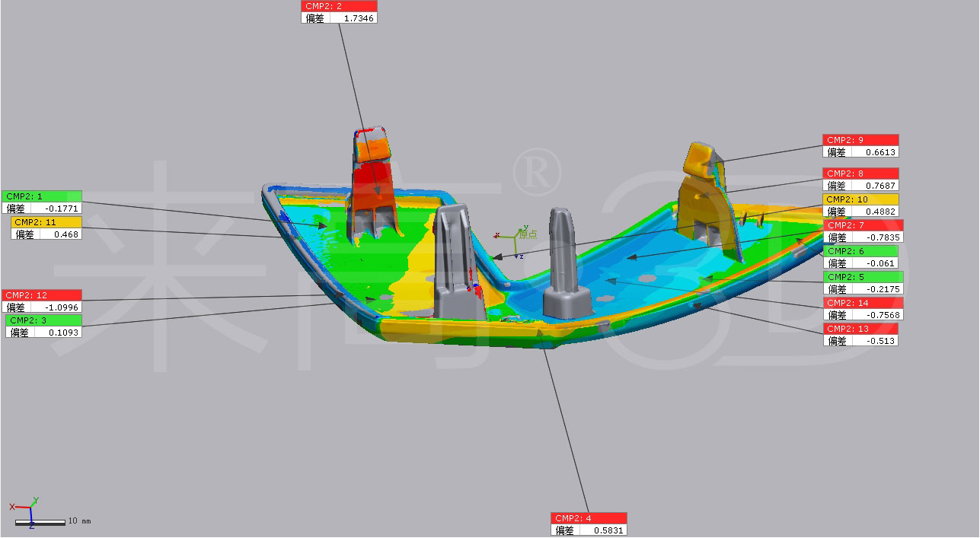Click the CMP2: 9 red annotation label

pyautogui.click(x=860, y=140)
